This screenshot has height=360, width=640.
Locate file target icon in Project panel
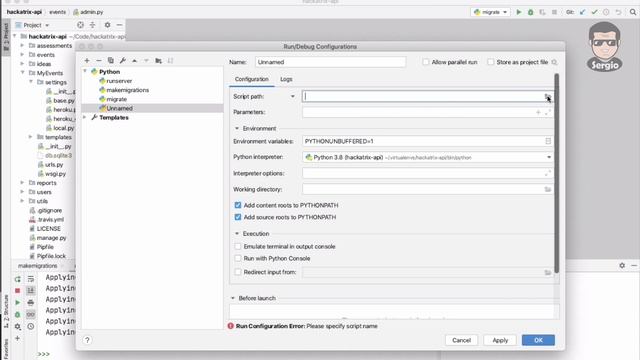tap(80, 25)
